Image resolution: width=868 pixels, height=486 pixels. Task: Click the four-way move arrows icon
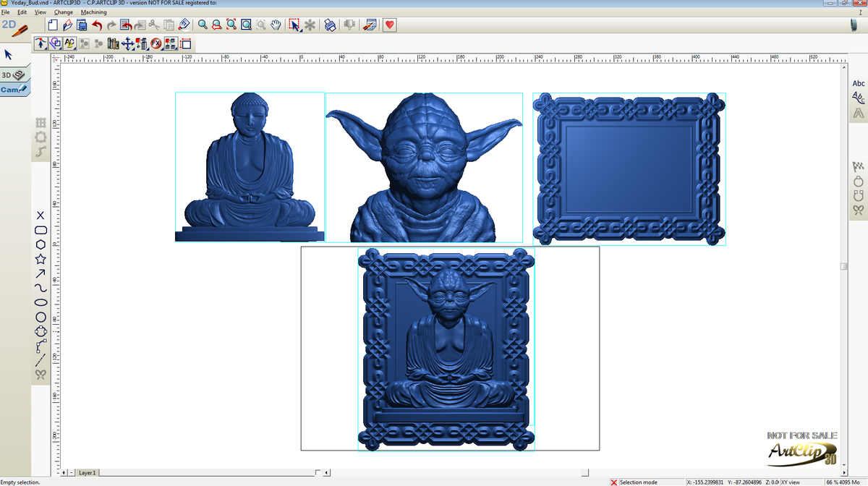click(x=128, y=43)
